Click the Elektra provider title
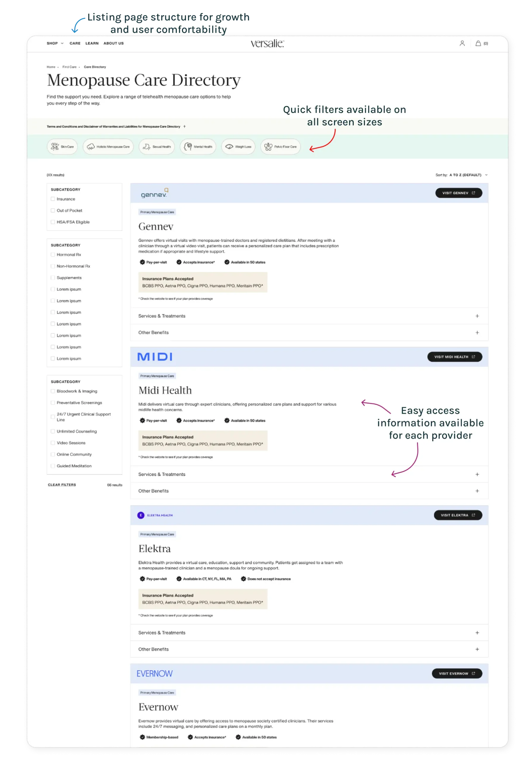 tap(155, 548)
